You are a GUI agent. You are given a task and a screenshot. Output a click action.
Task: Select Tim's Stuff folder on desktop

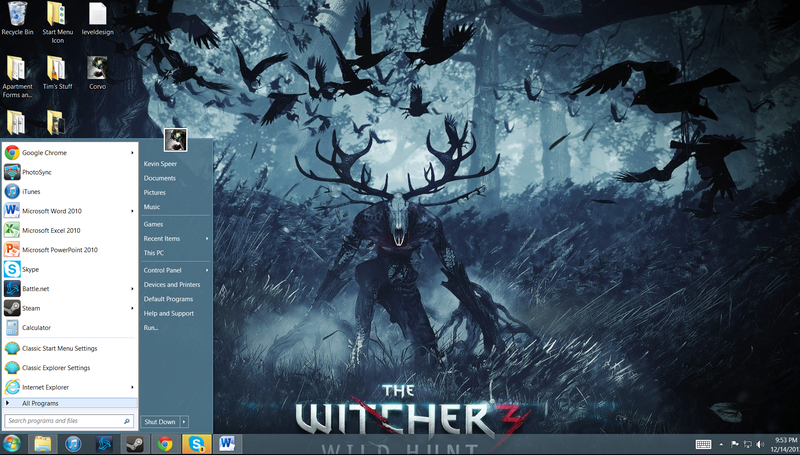tap(57, 73)
